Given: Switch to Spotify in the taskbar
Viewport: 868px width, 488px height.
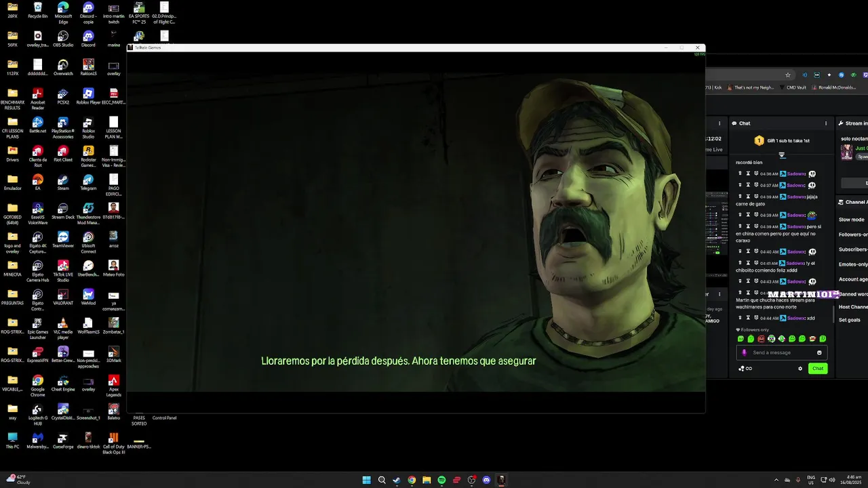Looking at the screenshot, I should coord(441,480).
